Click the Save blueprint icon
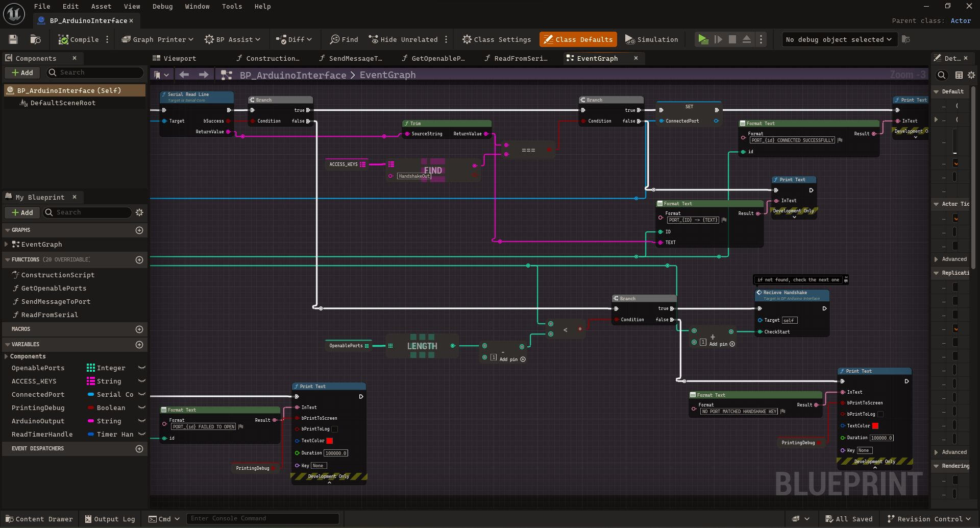Screen dimensions: 980x528 coord(13,39)
